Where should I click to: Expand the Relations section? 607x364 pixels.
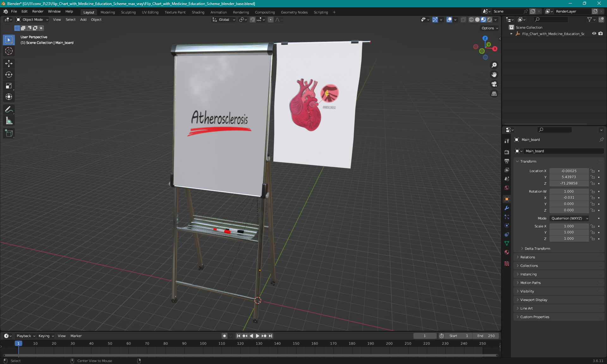tap(527, 257)
